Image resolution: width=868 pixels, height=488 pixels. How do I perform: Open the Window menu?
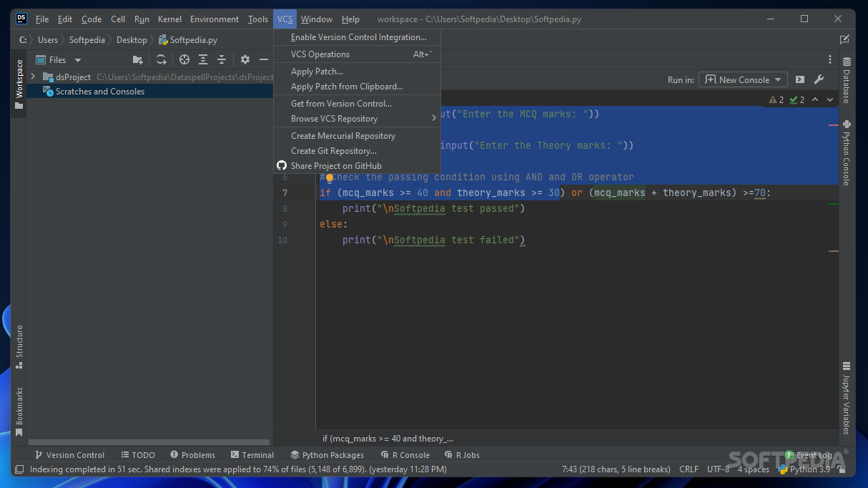coord(317,19)
